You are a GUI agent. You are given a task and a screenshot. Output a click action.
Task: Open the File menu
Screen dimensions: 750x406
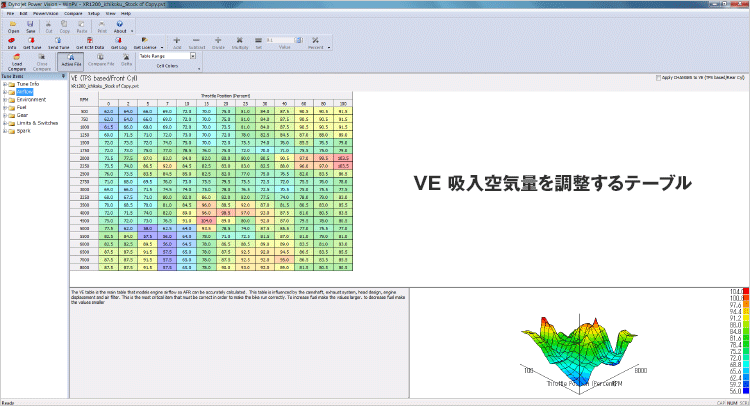pyautogui.click(x=10, y=13)
